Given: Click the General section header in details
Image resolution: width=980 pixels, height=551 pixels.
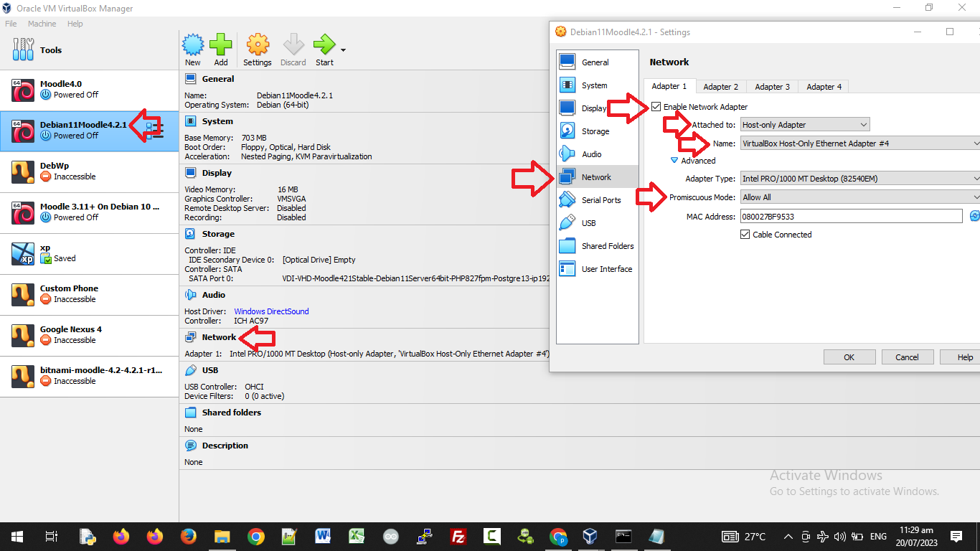Looking at the screenshot, I should (218, 79).
